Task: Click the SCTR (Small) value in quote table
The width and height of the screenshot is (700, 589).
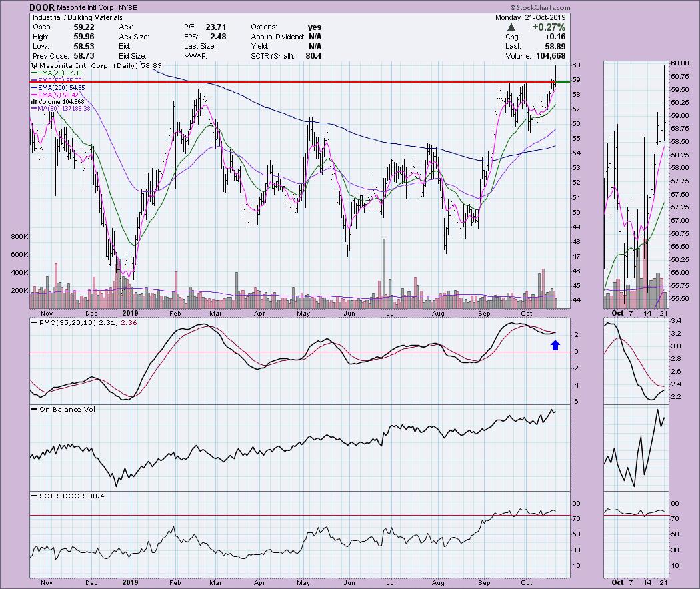Action: point(313,56)
